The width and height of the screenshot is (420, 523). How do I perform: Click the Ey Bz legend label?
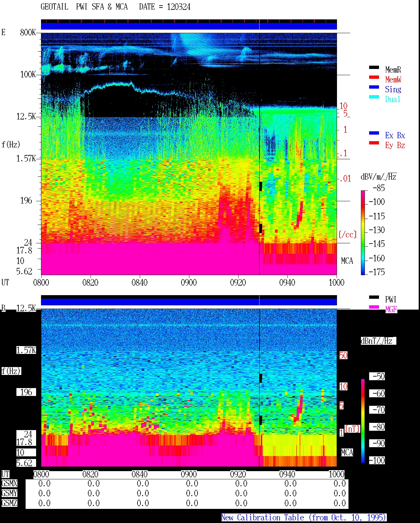(x=395, y=145)
